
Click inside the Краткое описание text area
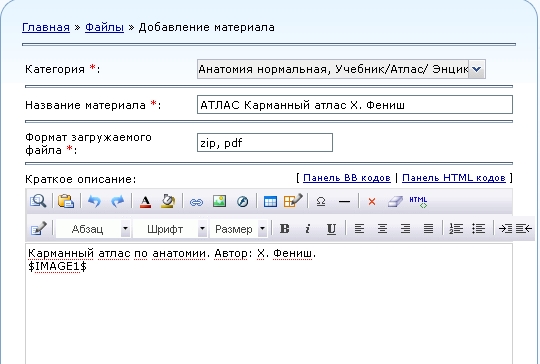(x=269, y=304)
